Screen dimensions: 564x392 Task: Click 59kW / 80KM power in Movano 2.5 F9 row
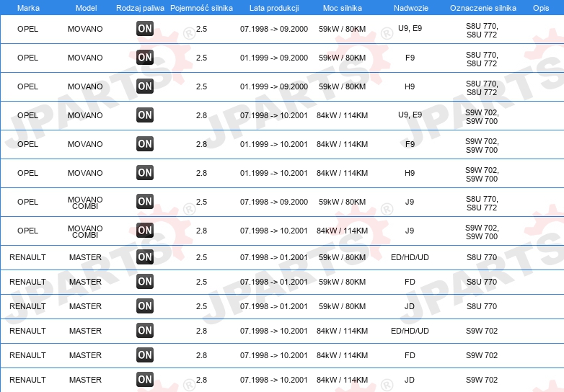342,58
